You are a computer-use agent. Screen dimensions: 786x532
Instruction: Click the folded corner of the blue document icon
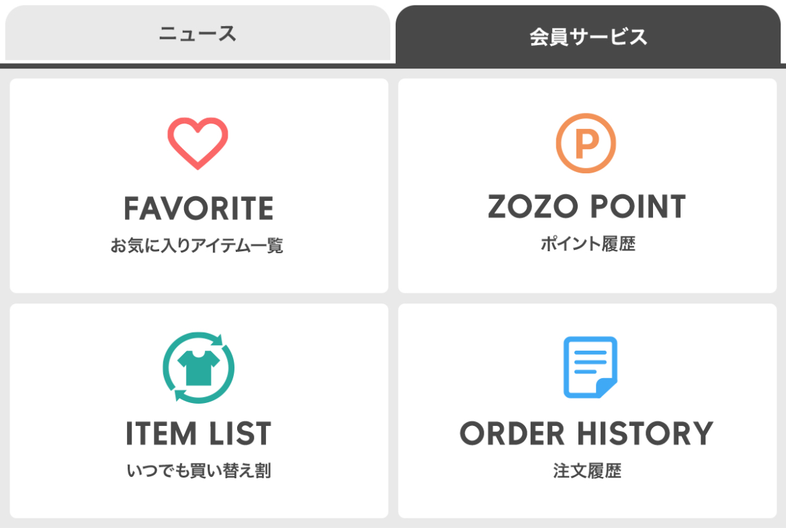click(x=607, y=389)
